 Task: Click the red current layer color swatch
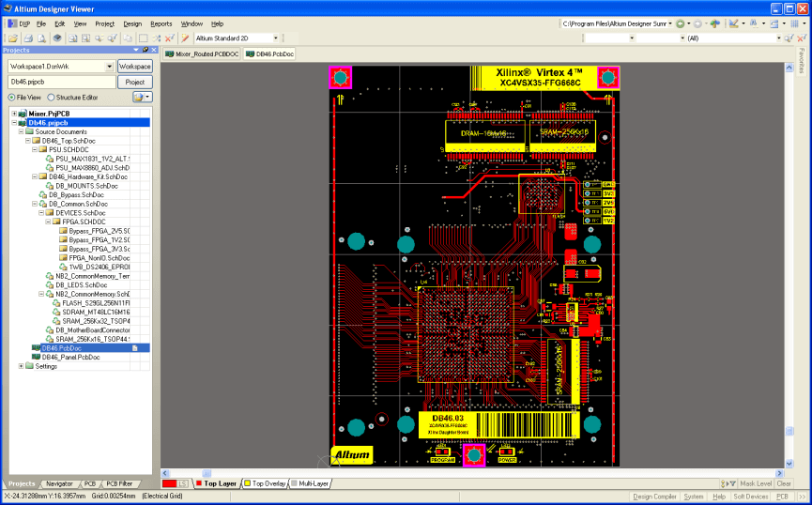(x=169, y=483)
